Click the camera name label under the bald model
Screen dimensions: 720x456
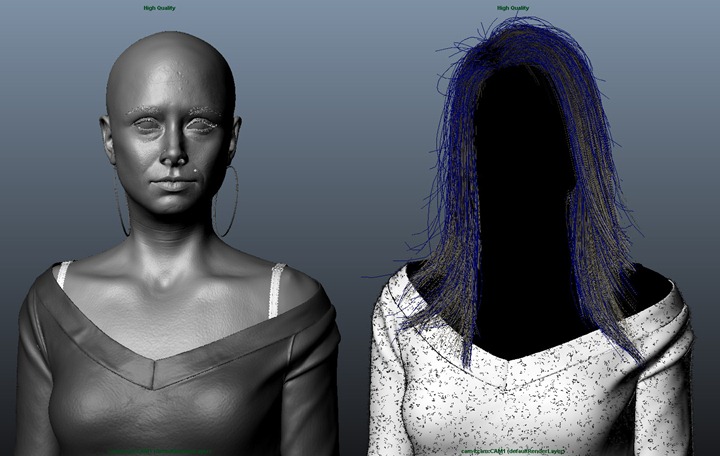(x=159, y=451)
